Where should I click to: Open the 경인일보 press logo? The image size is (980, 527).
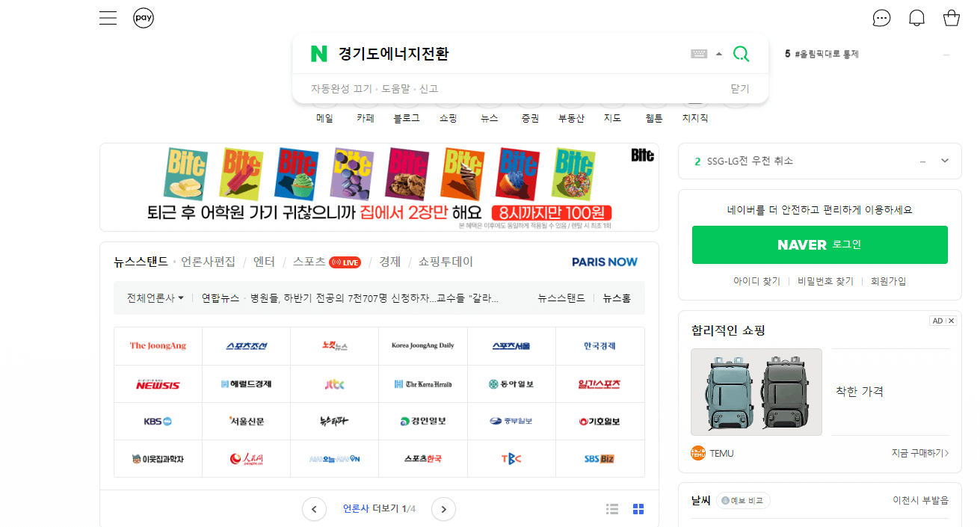423,421
